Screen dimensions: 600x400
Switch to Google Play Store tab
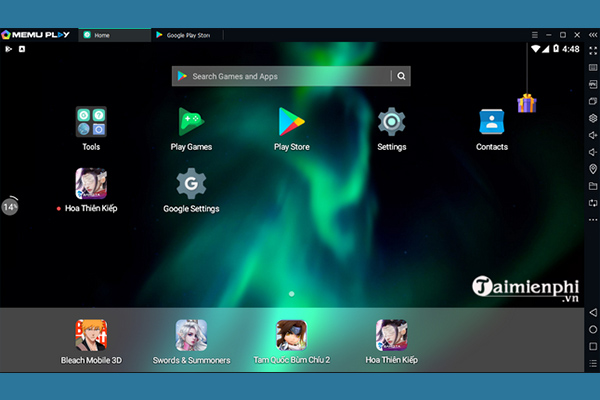click(187, 35)
